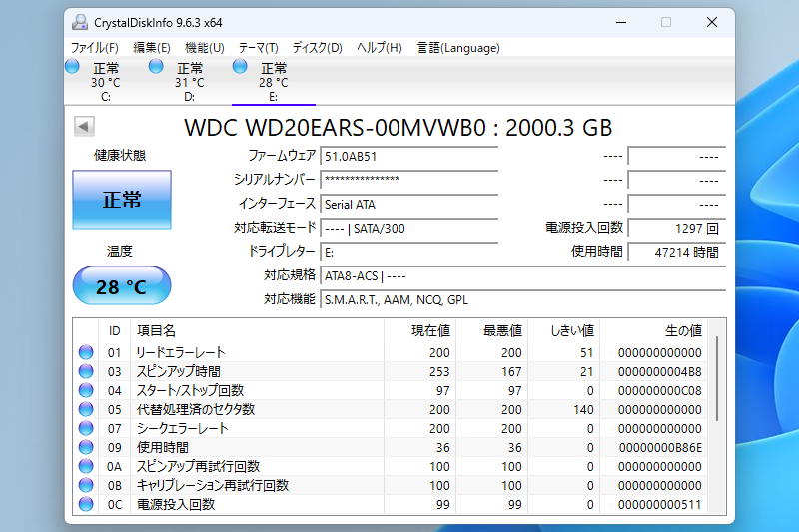This screenshot has height=532, width=799.
Task: Click status icon of row 0A スピンアップ再試行回数
Action: [86, 466]
